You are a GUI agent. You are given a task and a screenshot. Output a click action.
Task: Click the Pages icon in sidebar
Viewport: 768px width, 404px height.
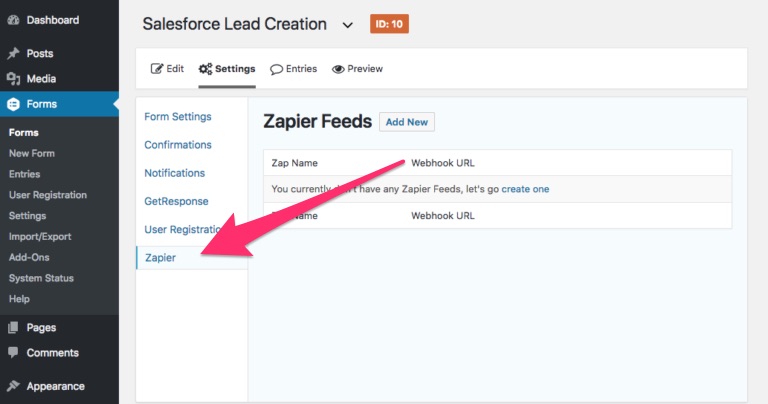coord(13,328)
